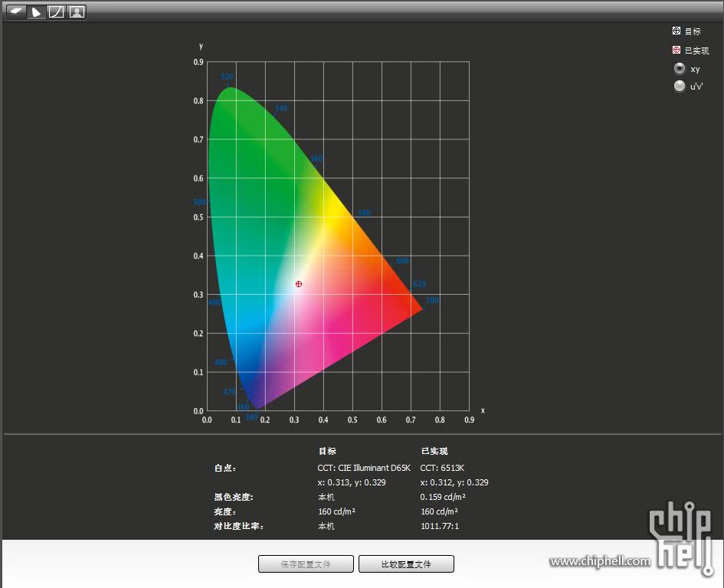Screen dimensions: 724x588
Task: Click the contrast ratio value 1011.77:1
Action: [440, 527]
